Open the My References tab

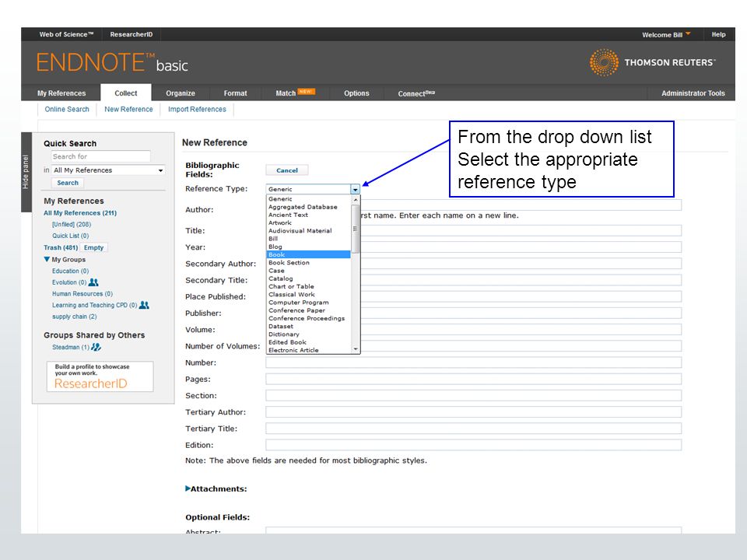pyautogui.click(x=61, y=93)
